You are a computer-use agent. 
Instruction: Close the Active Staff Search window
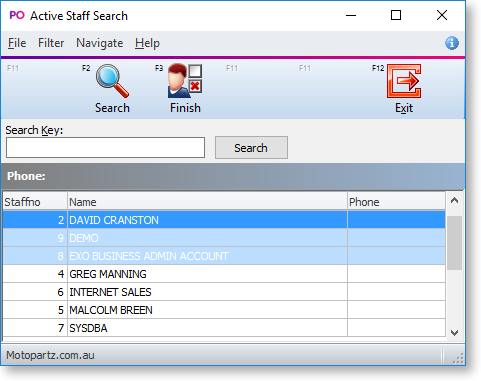[442, 15]
